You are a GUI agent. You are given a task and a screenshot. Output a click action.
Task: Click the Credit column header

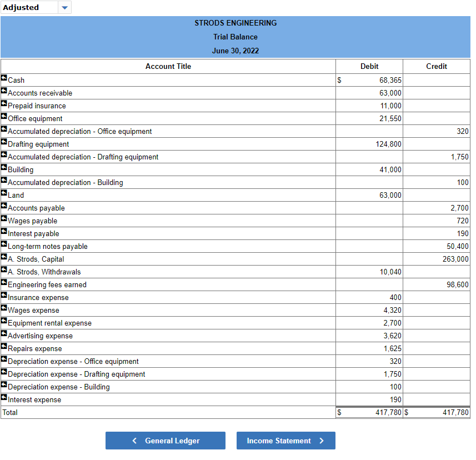tap(437, 66)
